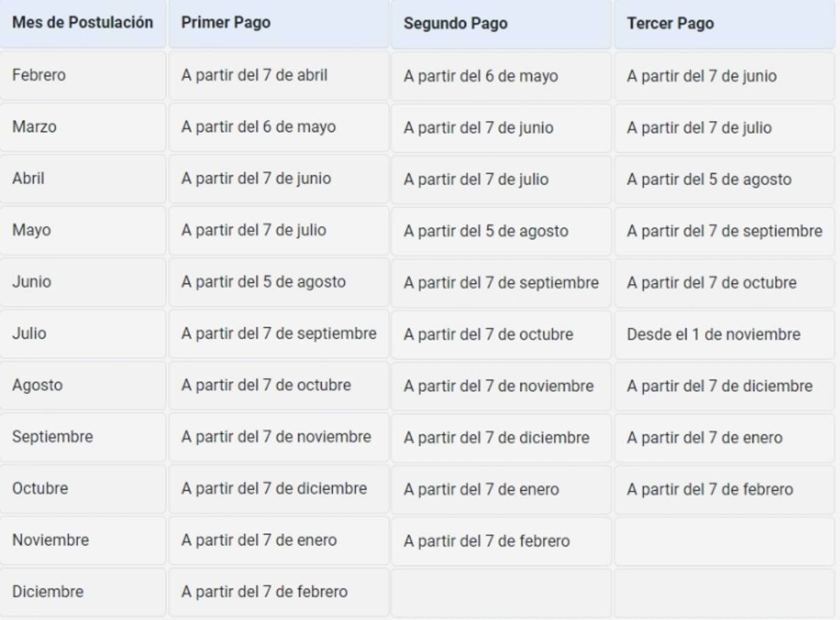This screenshot has width=840, height=620.
Task: Click the 'Septiembre' month row cell
Action: point(52,437)
